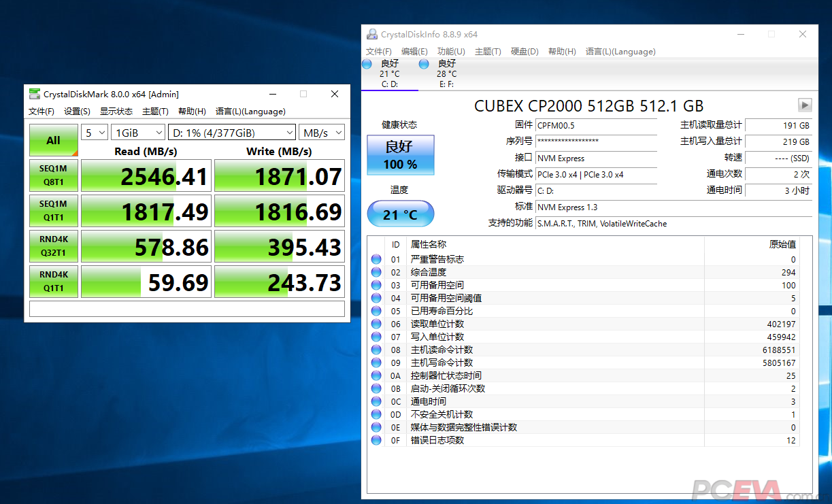Click SEQ1M Q8T1 write result 1871.07
The image size is (832, 504).
(x=280, y=176)
